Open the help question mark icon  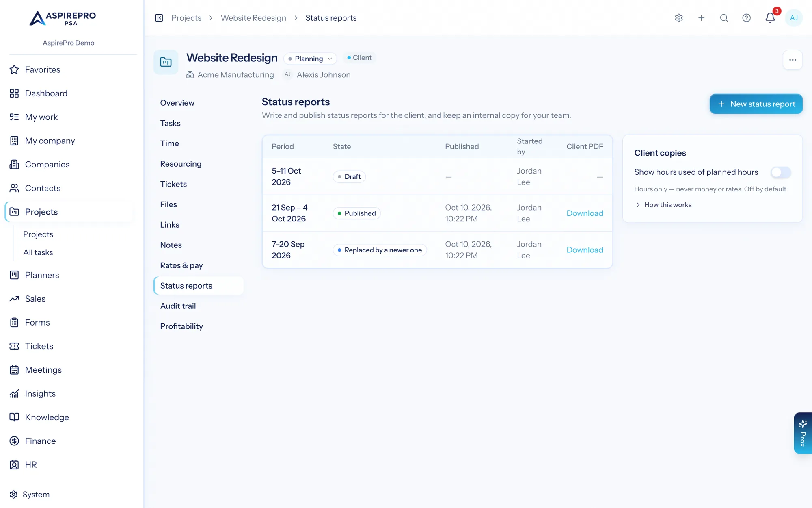(x=746, y=18)
